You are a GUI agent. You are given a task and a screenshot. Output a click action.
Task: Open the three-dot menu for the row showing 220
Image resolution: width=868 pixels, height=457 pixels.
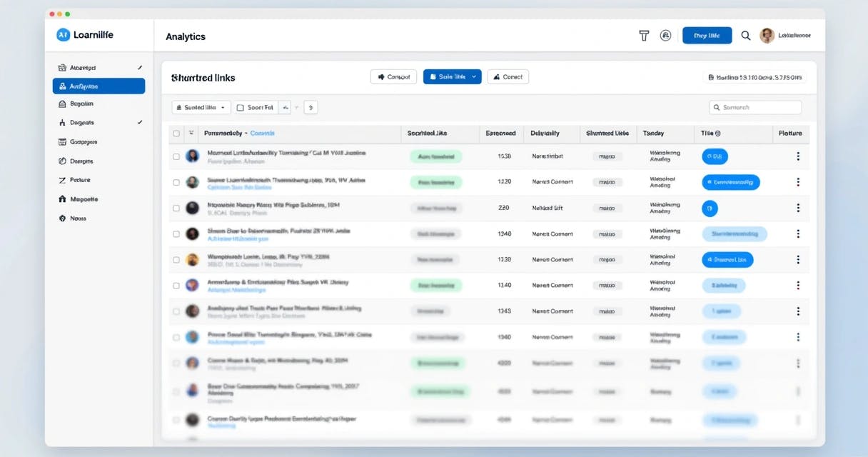797,208
